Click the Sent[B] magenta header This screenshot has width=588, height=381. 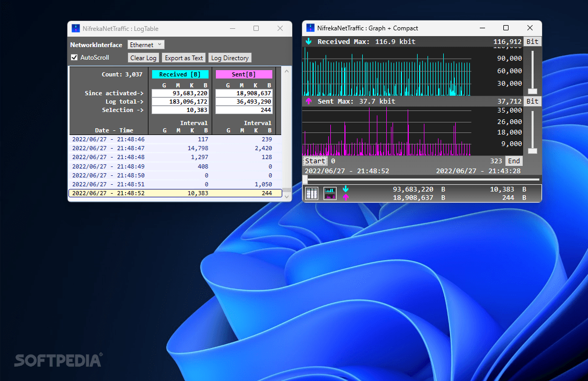tap(244, 74)
